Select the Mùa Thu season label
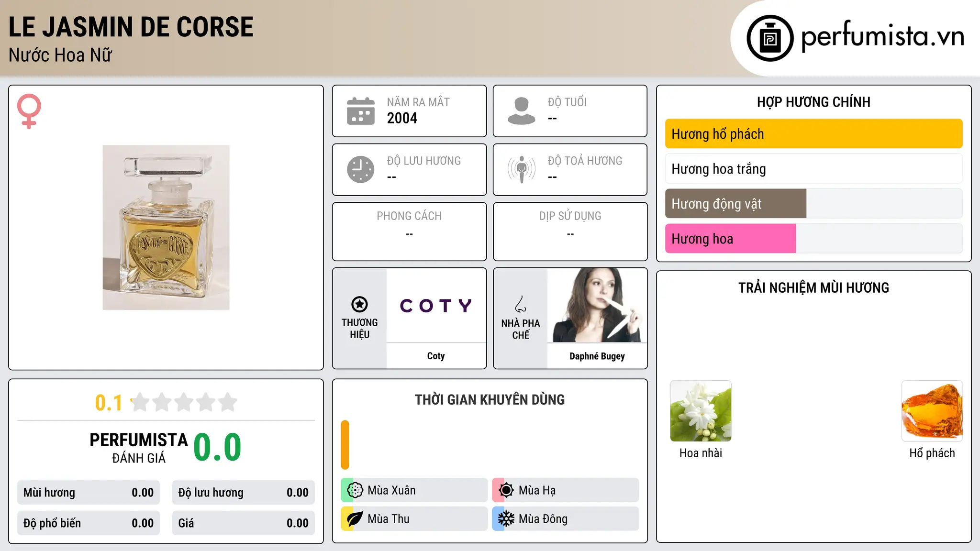Image resolution: width=980 pixels, height=551 pixels. pos(389,519)
